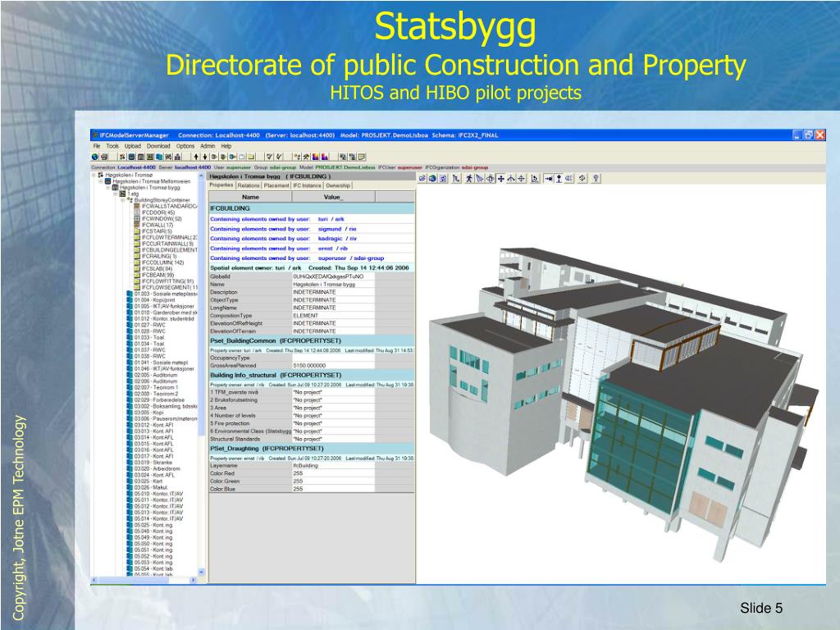Viewport: 840px width, 630px height.
Task: Click the Value column header
Action: 333,197
